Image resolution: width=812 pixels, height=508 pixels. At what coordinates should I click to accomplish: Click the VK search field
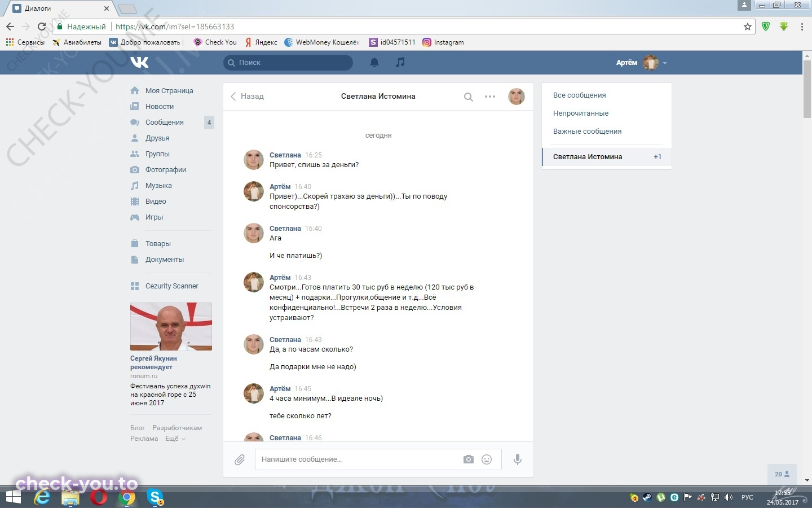click(288, 63)
